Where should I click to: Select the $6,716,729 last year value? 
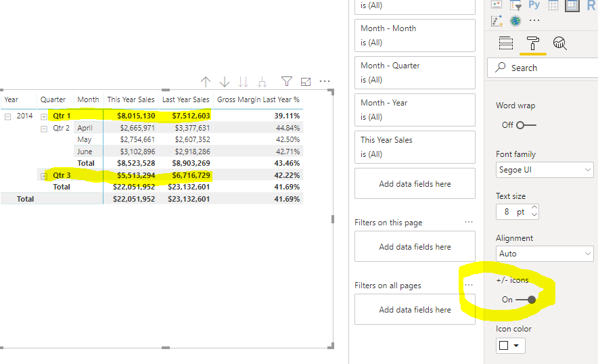(191, 175)
